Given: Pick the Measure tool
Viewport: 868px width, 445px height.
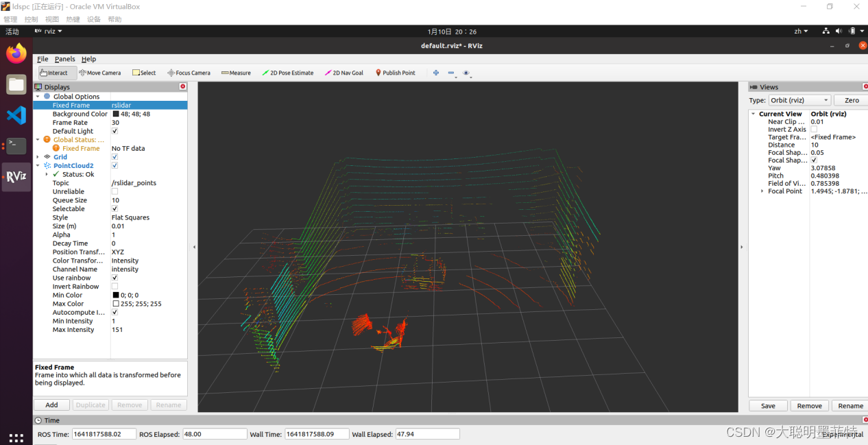Looking at the screenshot, I should pos(236,73).
